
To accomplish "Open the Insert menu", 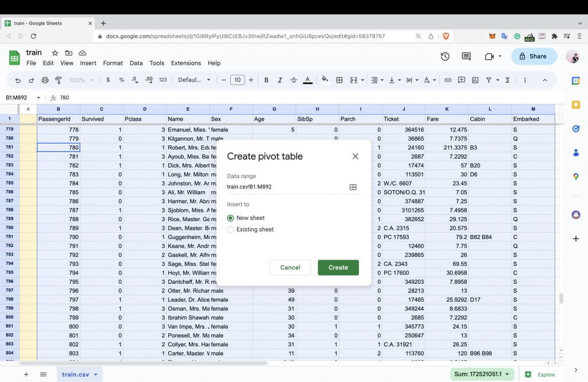I will pyautogui.click(x=88, y=63).
